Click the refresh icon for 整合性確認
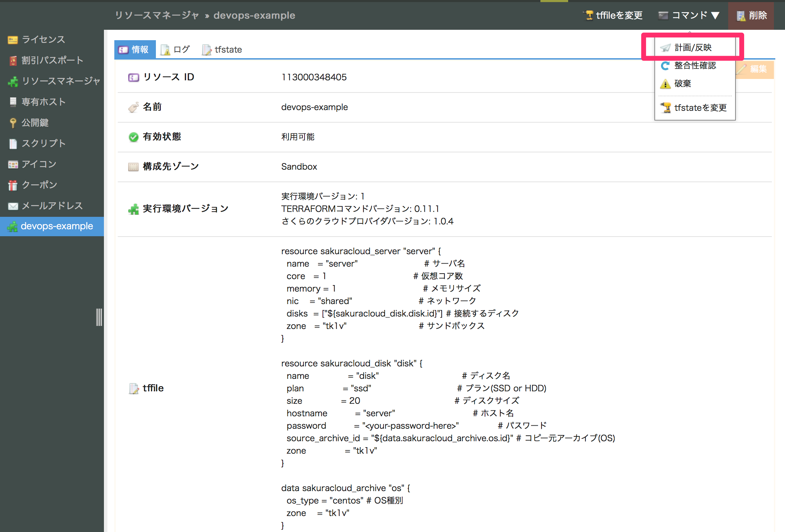 [665, 66]
